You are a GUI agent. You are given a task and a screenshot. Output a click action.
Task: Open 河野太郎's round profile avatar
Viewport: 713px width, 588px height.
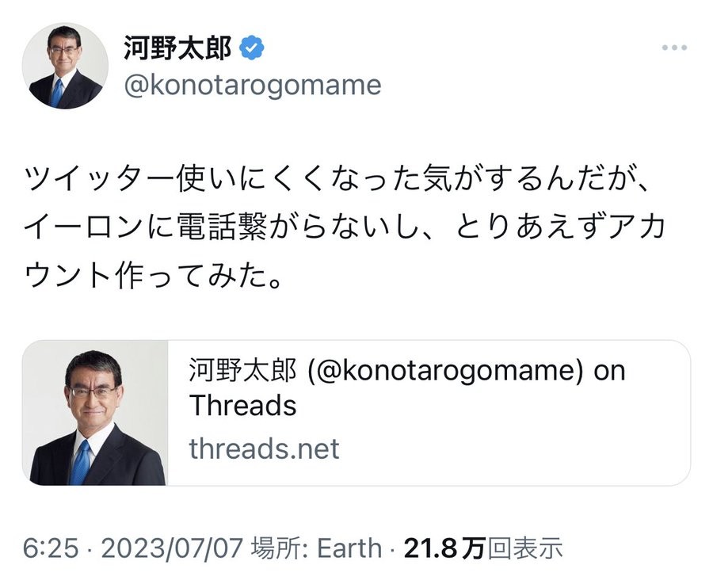66,66
